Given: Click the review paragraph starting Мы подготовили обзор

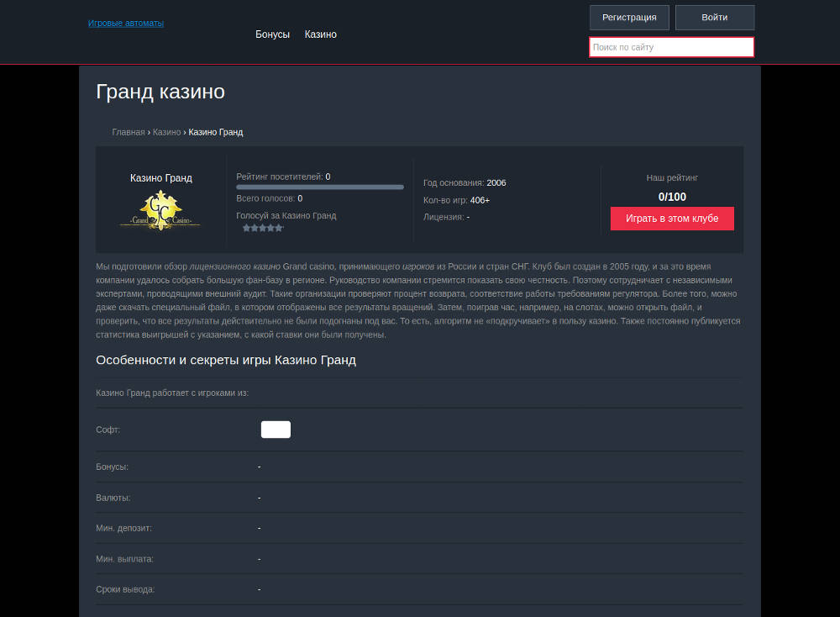Looking at the screenshot, I should pos(419,301).
